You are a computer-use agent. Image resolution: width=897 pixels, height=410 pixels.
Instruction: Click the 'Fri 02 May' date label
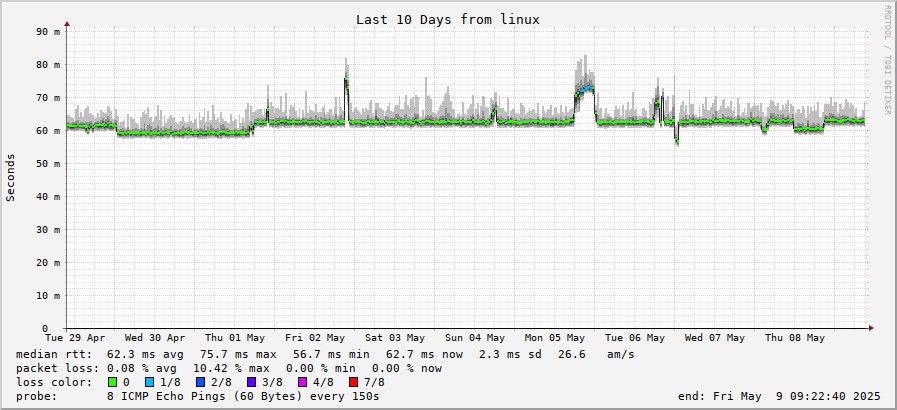315,338
